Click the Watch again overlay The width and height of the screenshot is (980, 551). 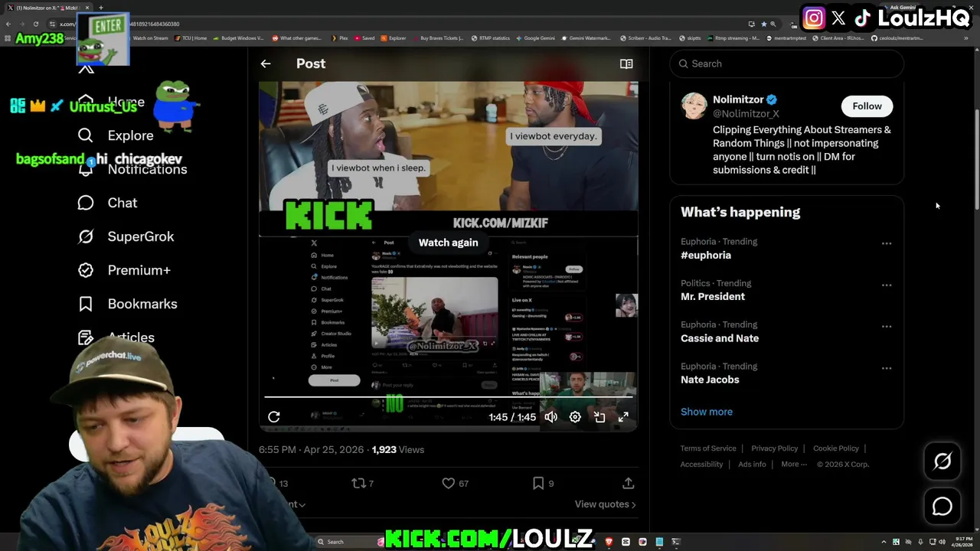pos(448,243)
